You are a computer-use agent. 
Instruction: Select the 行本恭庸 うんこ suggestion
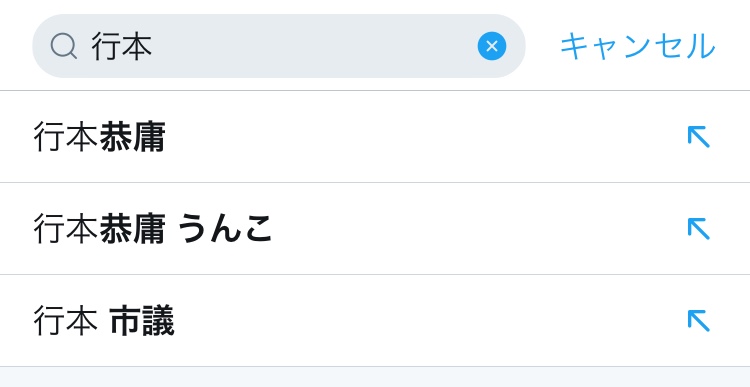(x=375, y=229)
